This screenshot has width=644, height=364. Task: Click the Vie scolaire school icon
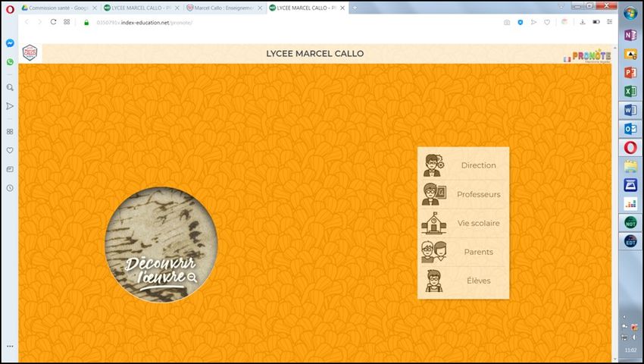(x=433, y=223)
